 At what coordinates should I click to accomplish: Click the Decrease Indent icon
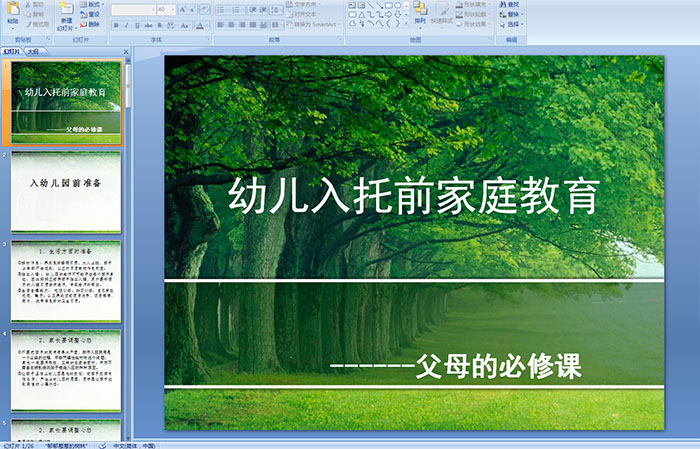coord(252,9)
